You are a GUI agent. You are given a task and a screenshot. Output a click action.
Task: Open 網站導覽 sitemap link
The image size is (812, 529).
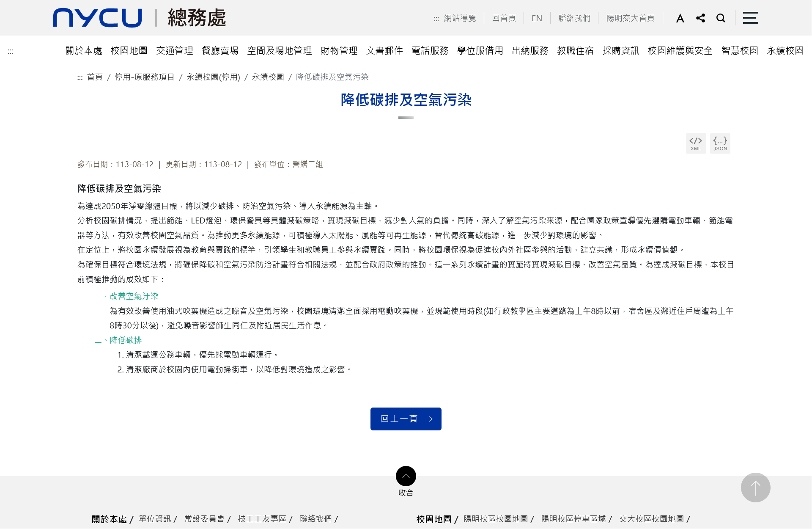460,18
